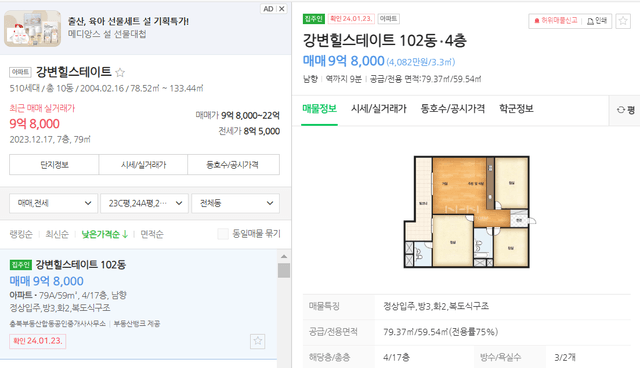This screenshot has width=640, height=368.
Task: Expand the 전체동 building dropdown
Action: [236, 203]
